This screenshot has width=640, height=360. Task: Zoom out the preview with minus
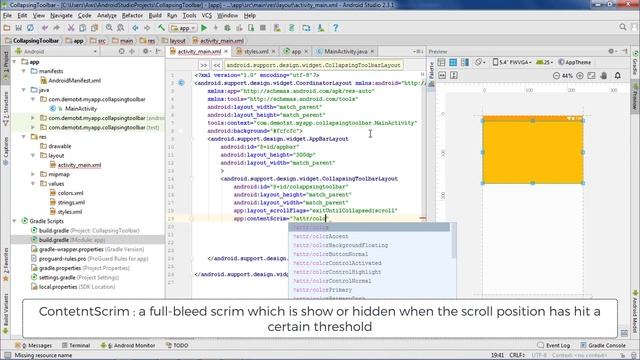[x=556, y=76]
